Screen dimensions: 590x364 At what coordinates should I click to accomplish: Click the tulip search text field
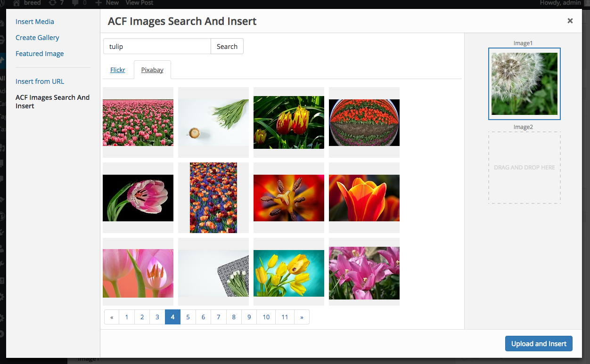[x=157, y=47]
